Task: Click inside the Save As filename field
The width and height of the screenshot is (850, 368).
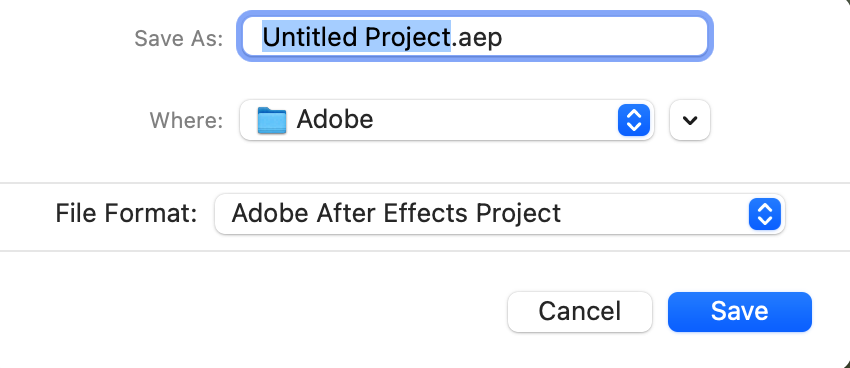Action: click(475, 36)
